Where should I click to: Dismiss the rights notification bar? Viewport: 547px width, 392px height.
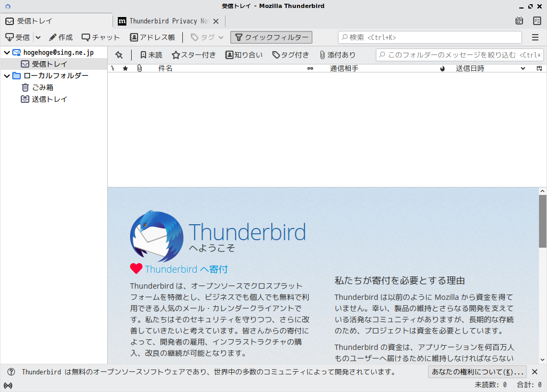click(x=534, y=372)
